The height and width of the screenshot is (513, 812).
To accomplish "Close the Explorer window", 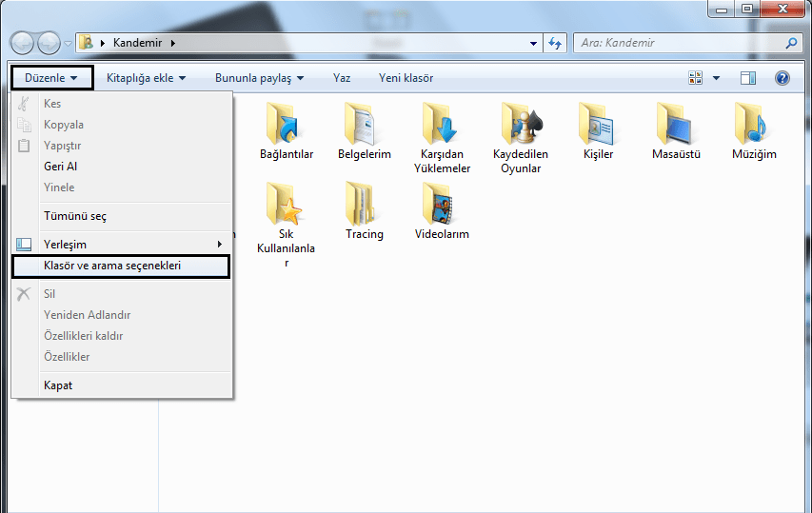I will pos(783,9).
